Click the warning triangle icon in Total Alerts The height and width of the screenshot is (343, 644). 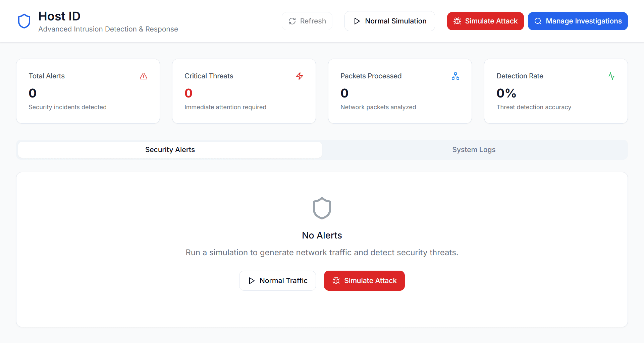pos(144,76)
